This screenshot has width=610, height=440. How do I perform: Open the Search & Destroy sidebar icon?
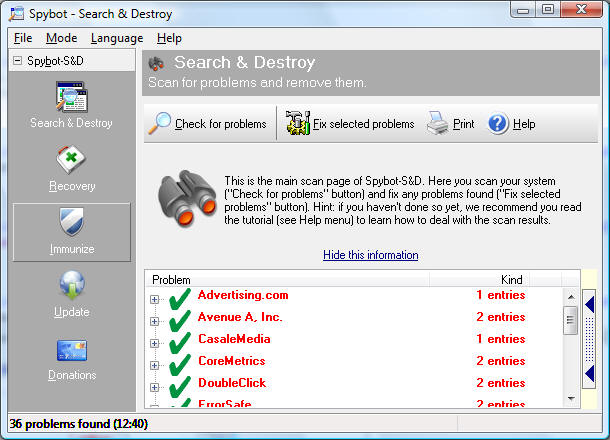[71, 97]
